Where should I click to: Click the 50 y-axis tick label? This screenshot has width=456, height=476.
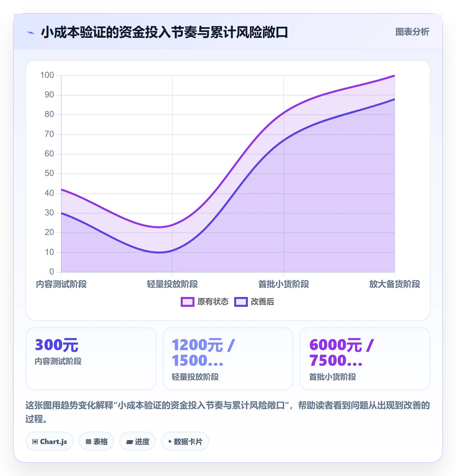pos(49,173)
